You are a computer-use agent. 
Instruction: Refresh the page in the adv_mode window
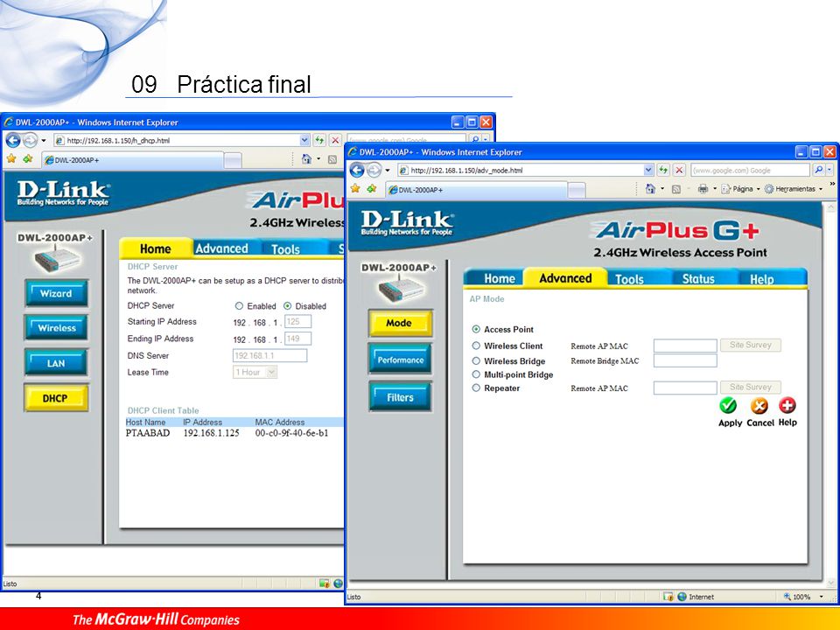pyautogui.click(x=663, y=171)
